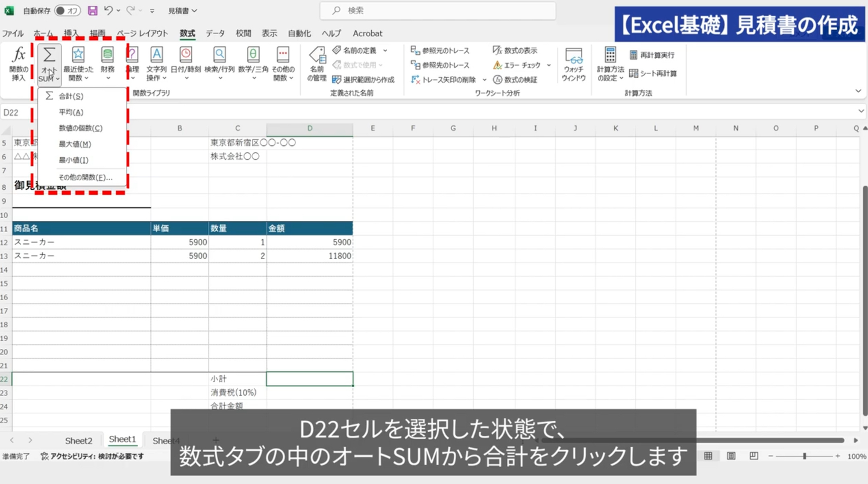Expand the トレース矢印の削除 dropdown arrow
This screenshot has width=868, height=484.
click(484, 80)
